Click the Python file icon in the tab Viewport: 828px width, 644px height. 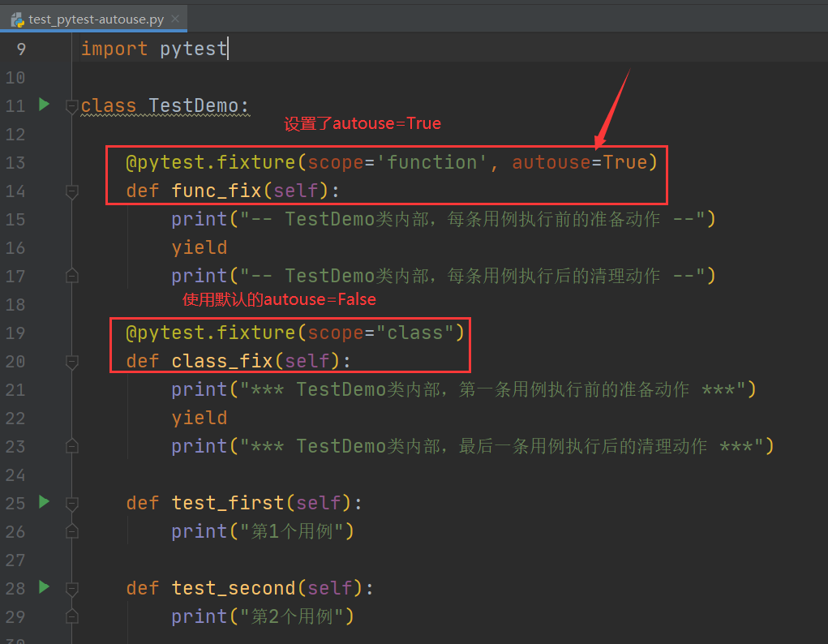[x=17, y=19]
